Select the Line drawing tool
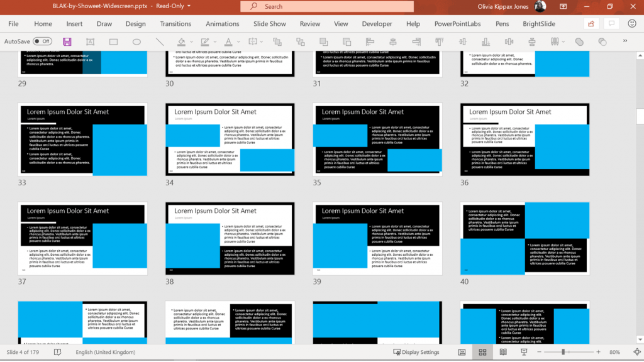644x362 pixels. [159, 41]
